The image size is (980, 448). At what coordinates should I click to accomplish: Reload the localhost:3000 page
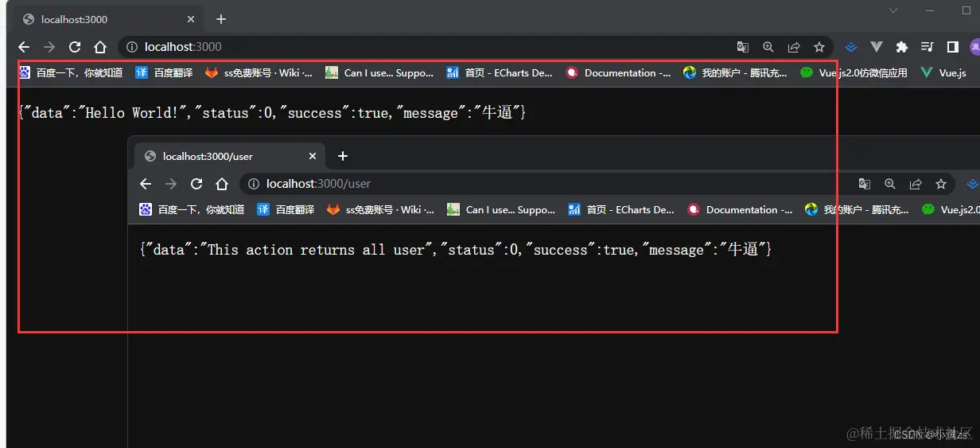pos(75,47)
